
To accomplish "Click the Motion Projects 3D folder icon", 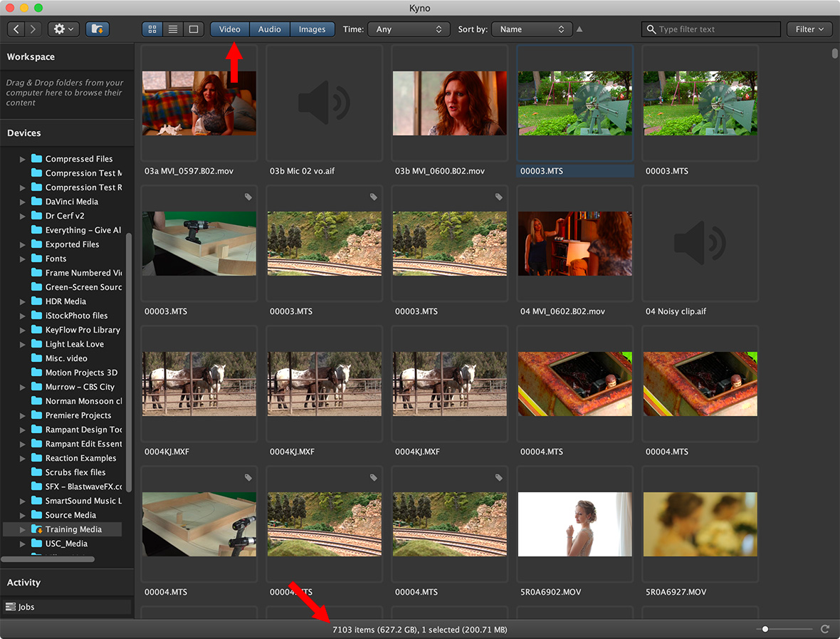I will [x=36, y=372].
